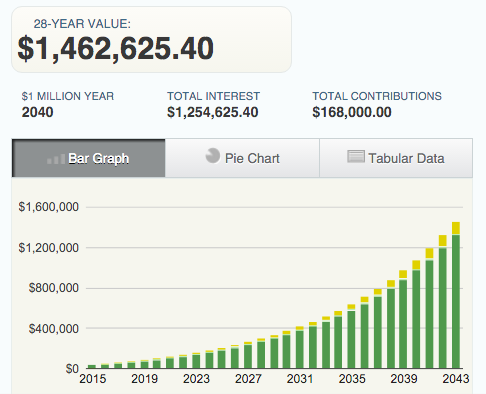Click the 2031 year label
The height and width of the screenshot is (394, 486).
[300, 379]
